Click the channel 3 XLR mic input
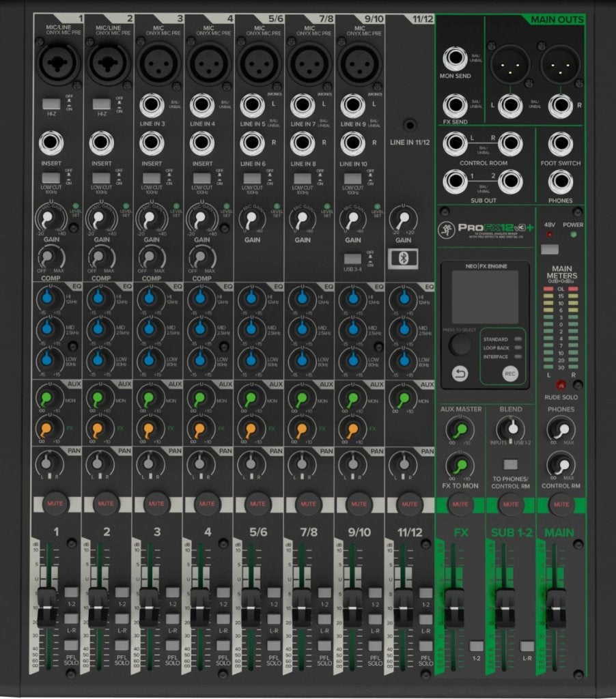616x699 pixels. tap(158, 63)
